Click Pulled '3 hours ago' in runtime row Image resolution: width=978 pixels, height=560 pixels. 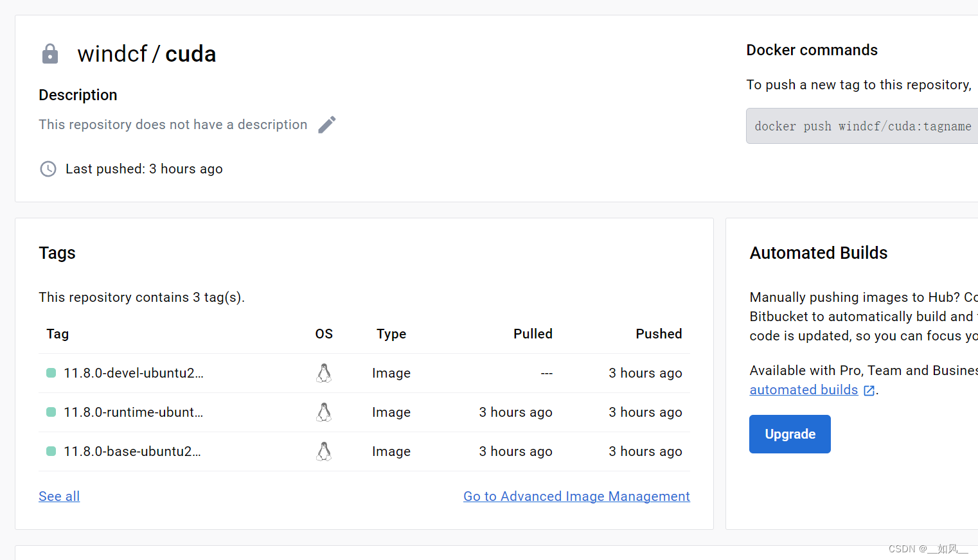click(515, 412)
